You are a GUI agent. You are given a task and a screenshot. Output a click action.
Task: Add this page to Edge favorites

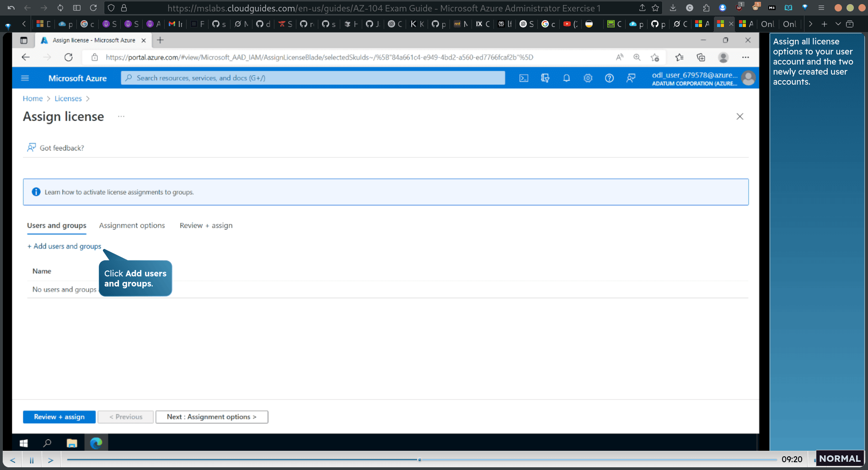[655, 57]
